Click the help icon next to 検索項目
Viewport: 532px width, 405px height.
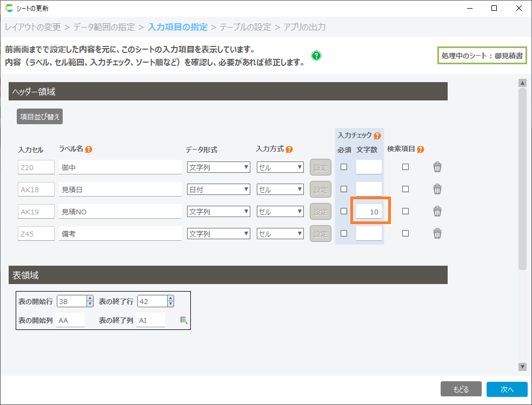[x=421, y=150]
